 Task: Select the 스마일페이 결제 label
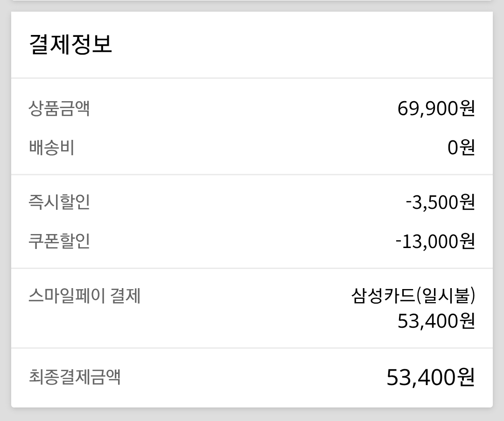[84, 296]
